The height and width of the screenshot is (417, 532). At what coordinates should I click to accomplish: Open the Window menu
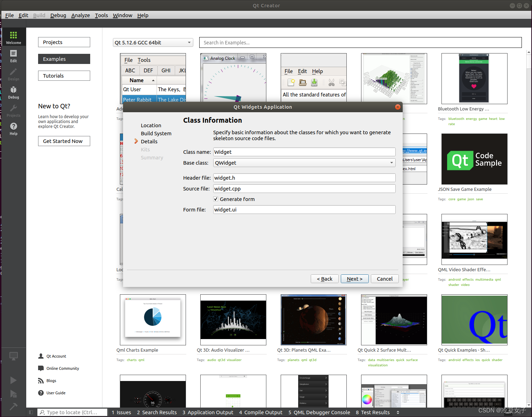point(122,15)
